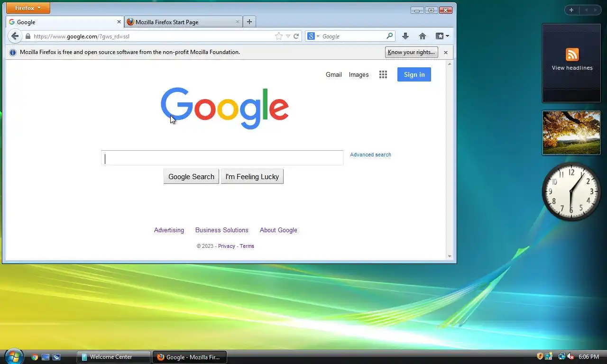The width and height of the screenshot is (607, 364).
Task: Click the analog clock gadget
Action: pyautogui.click(x=571, y=191)
